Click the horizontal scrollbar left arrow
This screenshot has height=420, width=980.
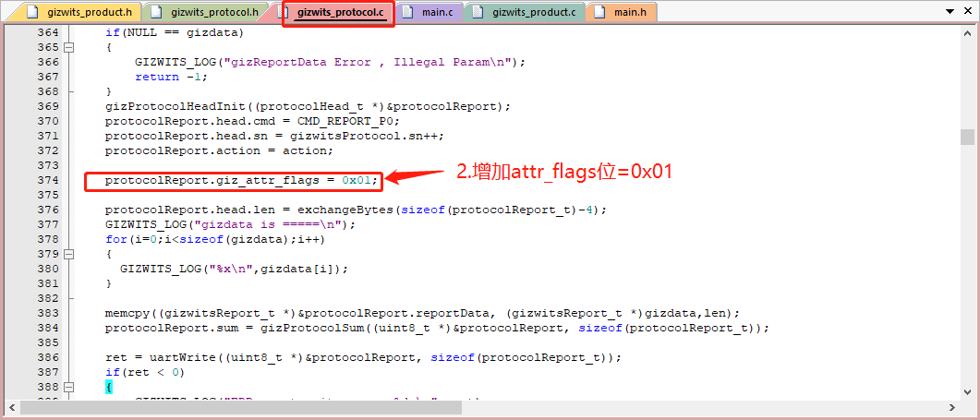click(11, 408)
